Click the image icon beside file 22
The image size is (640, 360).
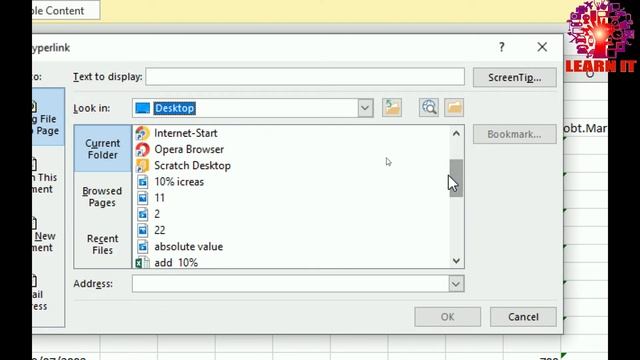tap(142, 230)
